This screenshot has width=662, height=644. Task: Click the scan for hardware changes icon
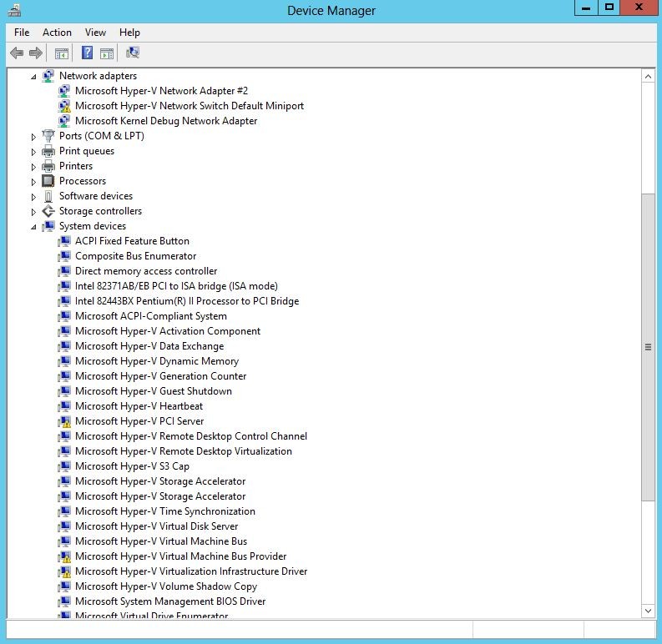click(x=132, y=53)
